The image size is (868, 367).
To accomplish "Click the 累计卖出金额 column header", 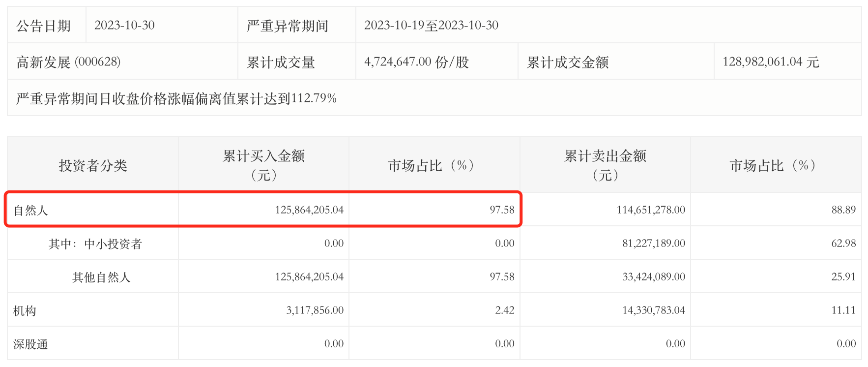I will pos(605,165).
